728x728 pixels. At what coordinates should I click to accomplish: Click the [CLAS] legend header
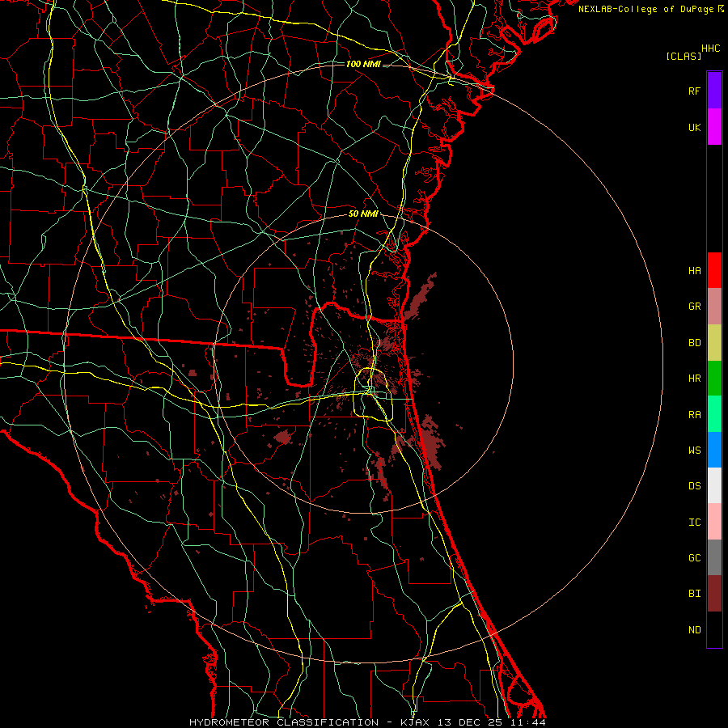coord(684,56)
